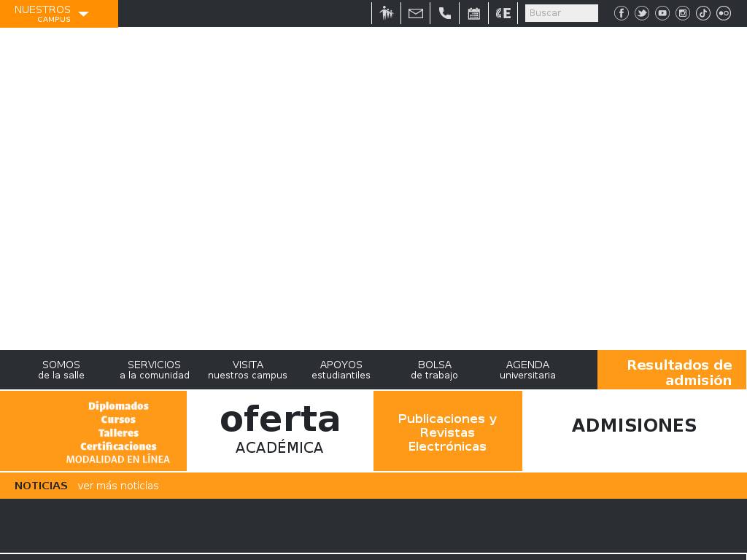Open Apoyos estudiantiles menu item
747x560 pixels.
click(x=341, y=370)
